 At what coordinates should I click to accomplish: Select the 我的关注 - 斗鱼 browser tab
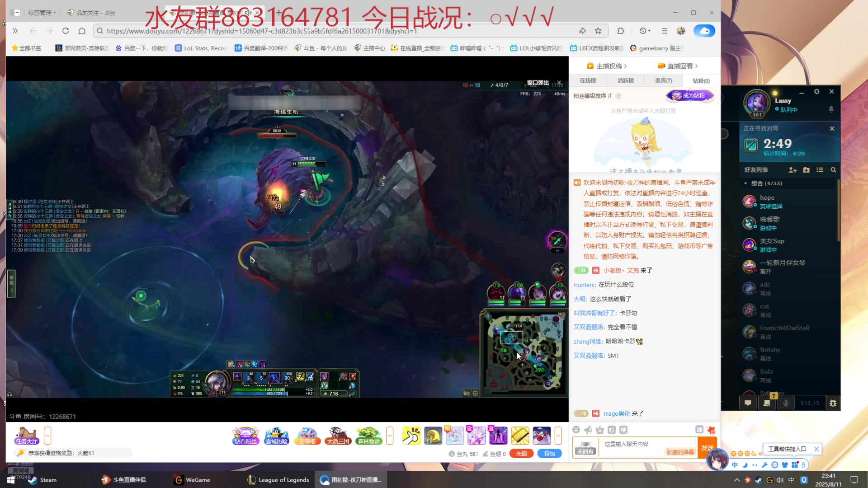click(91, 13)
